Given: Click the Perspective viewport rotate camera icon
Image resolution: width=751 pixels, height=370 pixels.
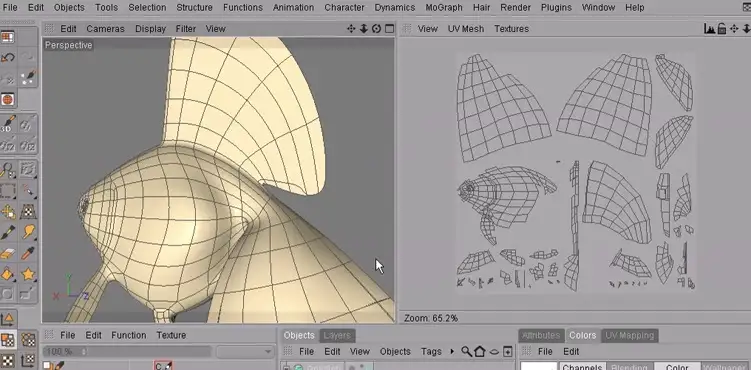Looking at the screenshot, I should (x=376, y=29).
